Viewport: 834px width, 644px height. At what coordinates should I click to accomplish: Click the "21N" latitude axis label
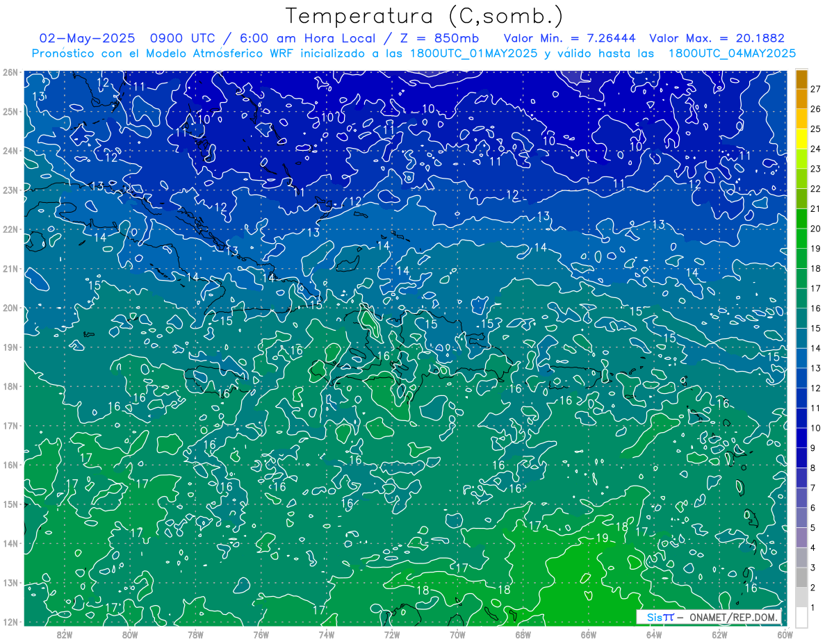[10, 269]
